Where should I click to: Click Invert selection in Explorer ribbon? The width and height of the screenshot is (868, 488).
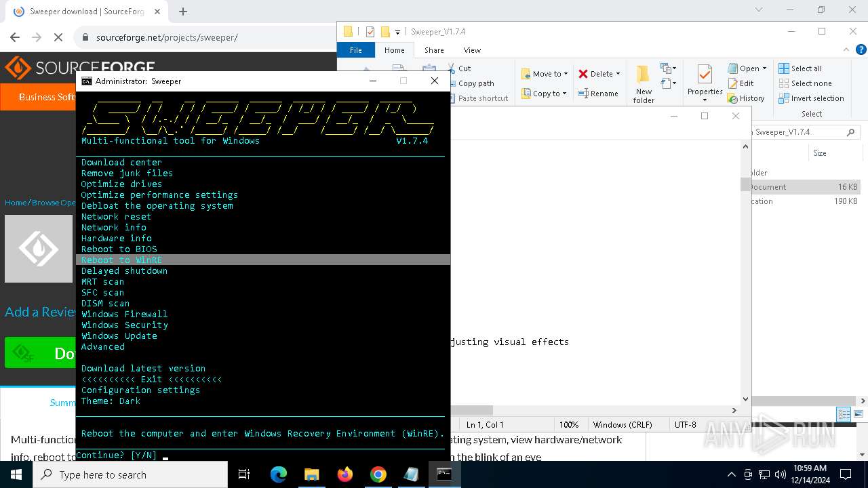811,98
